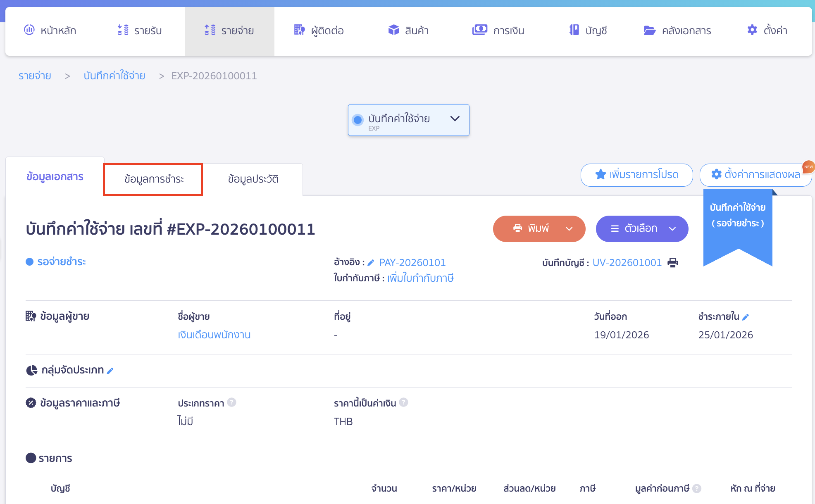The width and height of the screenshot is (815, 504).
Task: Edit the ชำระภายใน due date with pencil icon
Action: [746, 317]
